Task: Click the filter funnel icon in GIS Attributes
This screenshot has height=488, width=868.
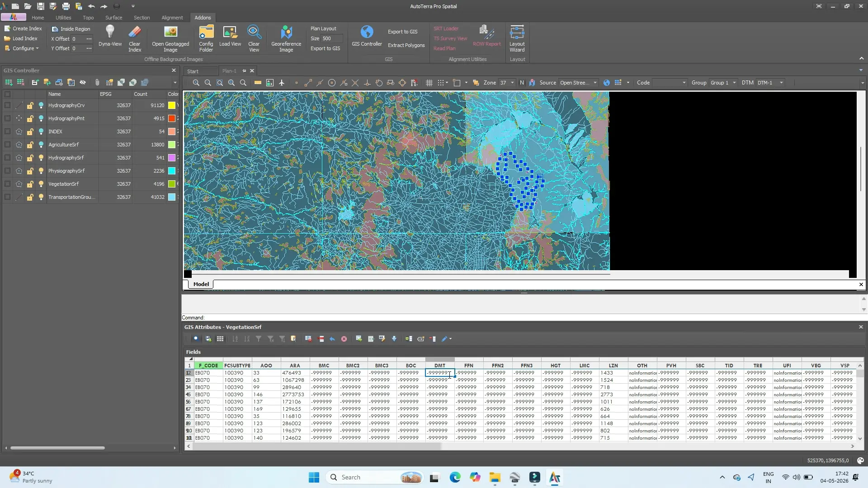Action: [x=259, y=338]
